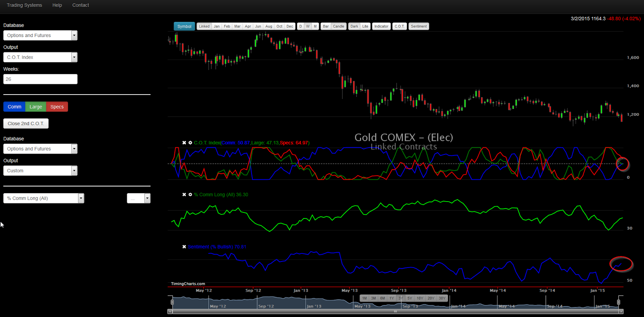Click the right arrow of the navigator scrollbar
This screenshot has width=644, height=317.
[x=621, y=311]
